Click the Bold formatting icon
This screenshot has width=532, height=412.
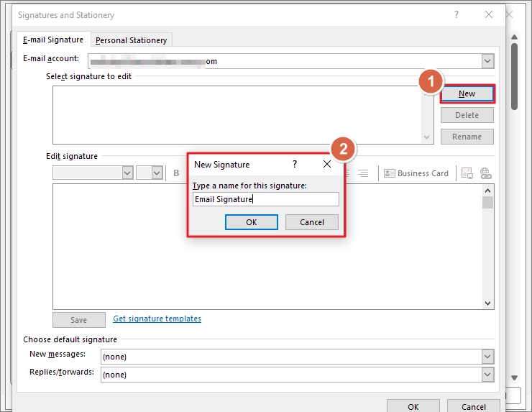176,173
